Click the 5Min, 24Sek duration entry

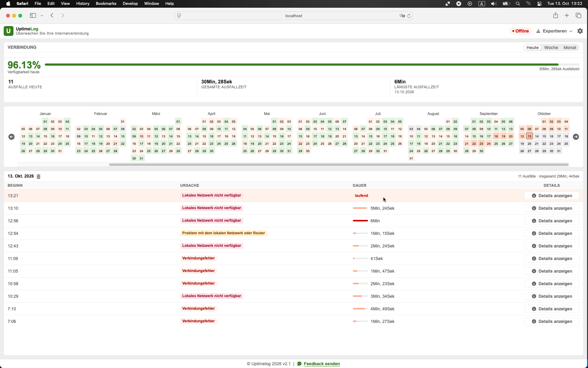(x=382, y=208)
